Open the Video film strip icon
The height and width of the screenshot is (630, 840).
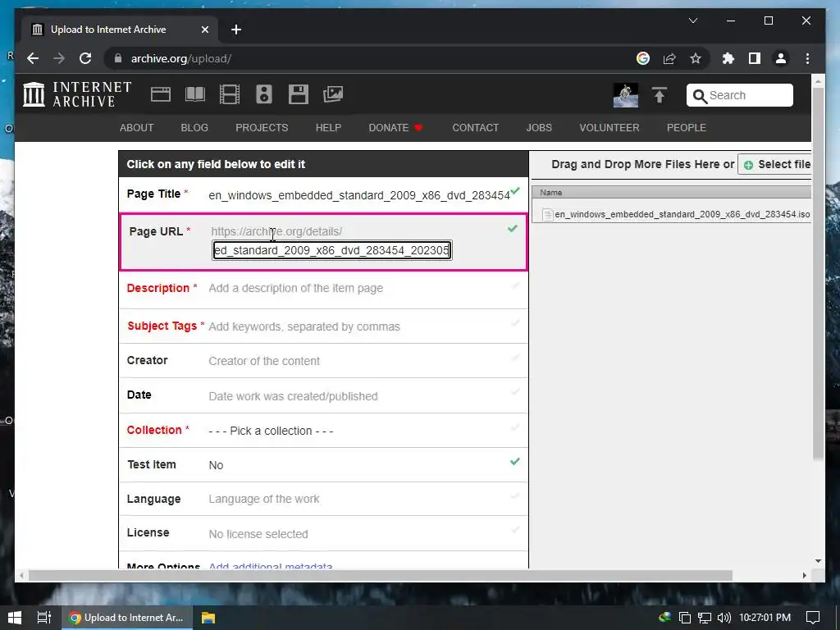tap(230, 94)
